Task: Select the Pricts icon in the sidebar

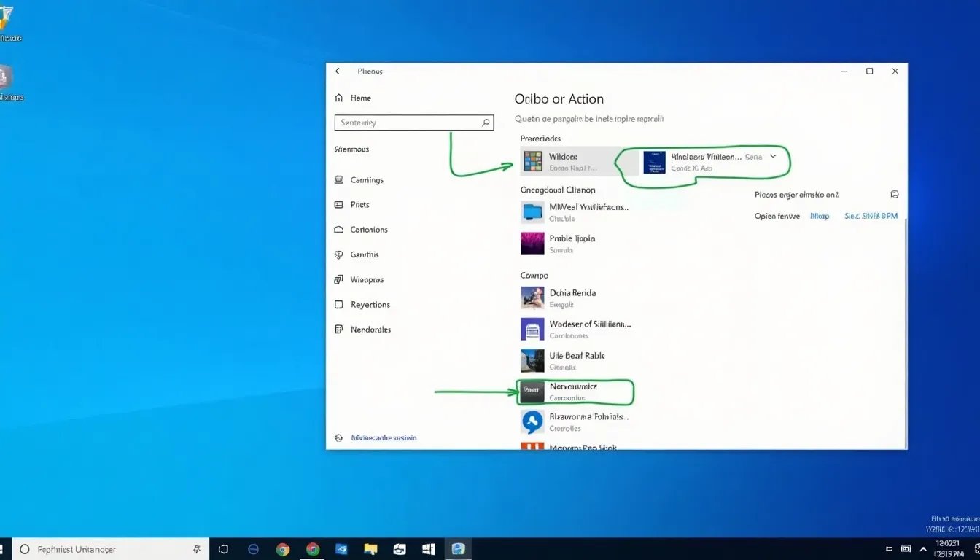Action: tap(339, 205)
